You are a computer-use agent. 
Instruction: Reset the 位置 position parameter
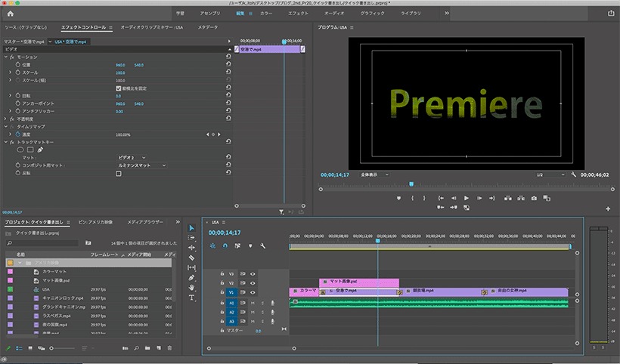click(228, 64)
